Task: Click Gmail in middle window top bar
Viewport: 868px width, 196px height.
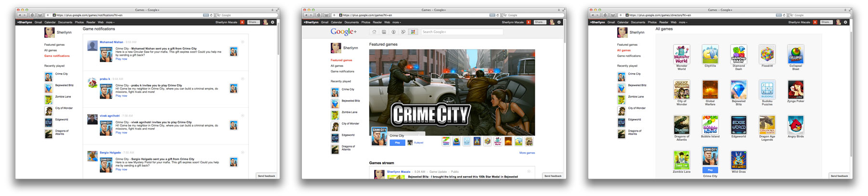Action: point(325,22)
